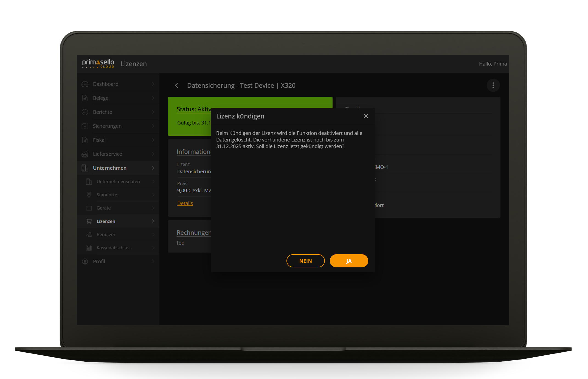This screenshot has height=379, width=588.
Task: Confirm license cancellation with JA
Action: coord(349,261)
